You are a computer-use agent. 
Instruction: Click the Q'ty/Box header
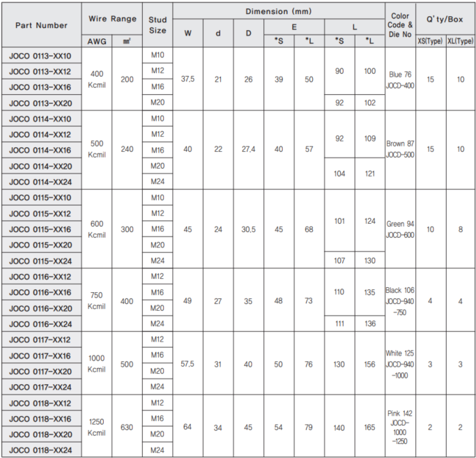point(445,19)
